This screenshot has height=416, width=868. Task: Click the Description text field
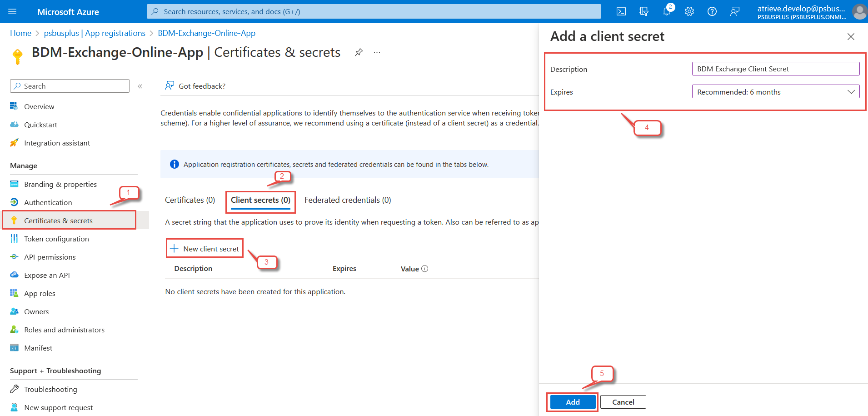tap(775, 69)
